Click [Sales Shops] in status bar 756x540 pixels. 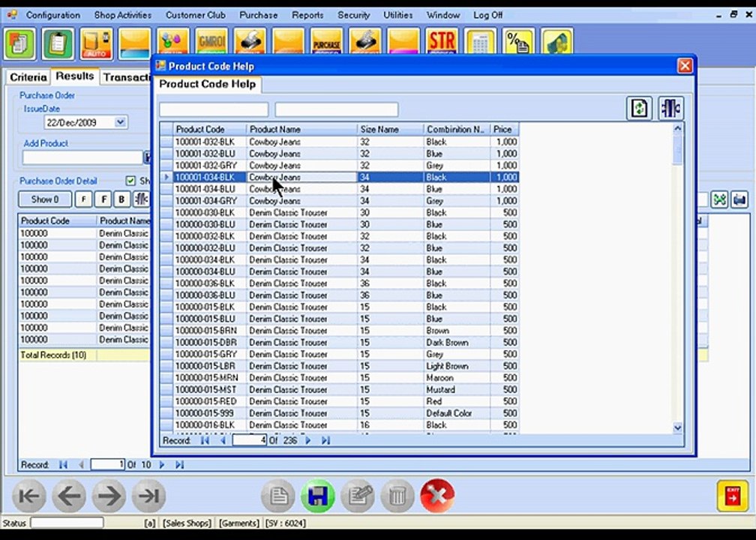187,523
